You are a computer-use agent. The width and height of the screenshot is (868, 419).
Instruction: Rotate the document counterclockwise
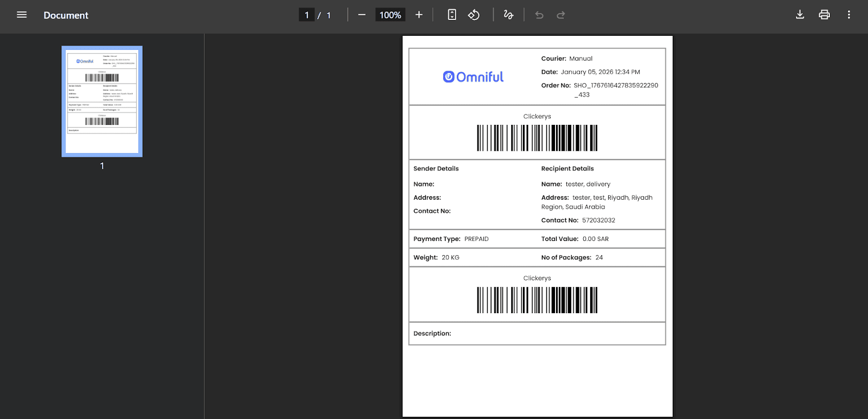pos(474,15)
